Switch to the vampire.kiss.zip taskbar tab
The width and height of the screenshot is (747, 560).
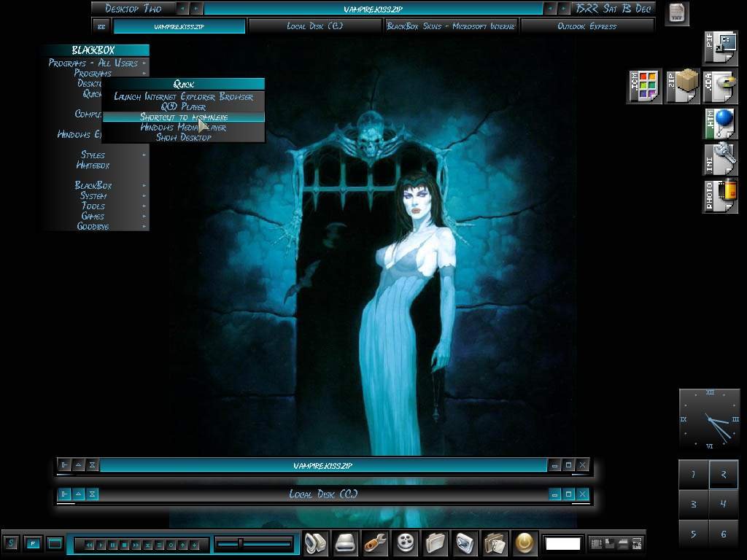179,27
